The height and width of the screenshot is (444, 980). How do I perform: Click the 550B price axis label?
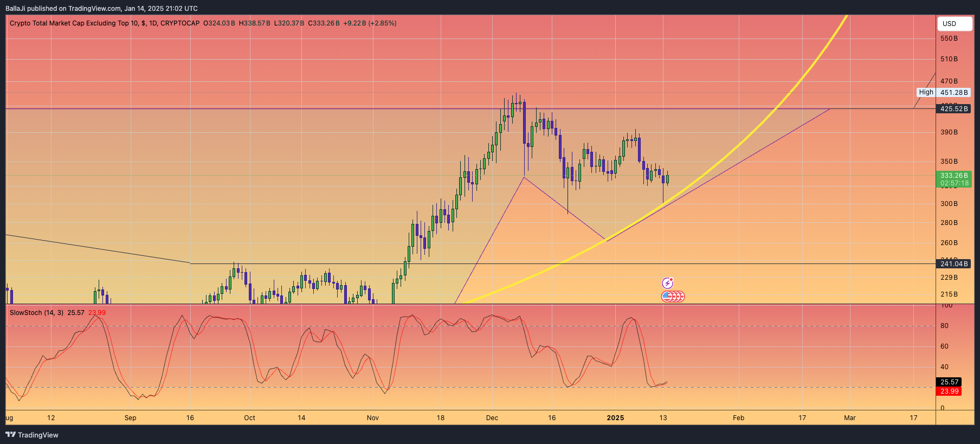[x=949, y=38]
